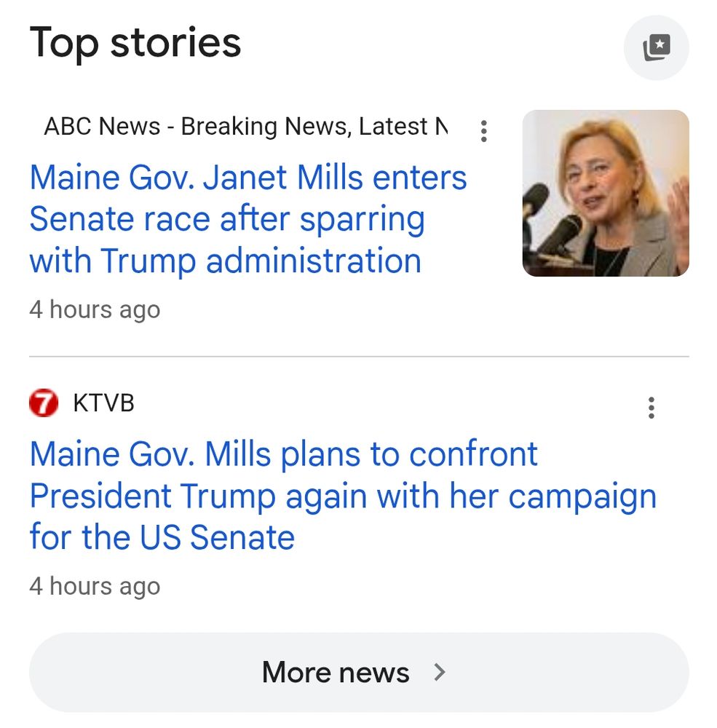Click the red KTVB 7 logo
The height and width of the screenshot is (728, 717).
click(x=44, y=403)
